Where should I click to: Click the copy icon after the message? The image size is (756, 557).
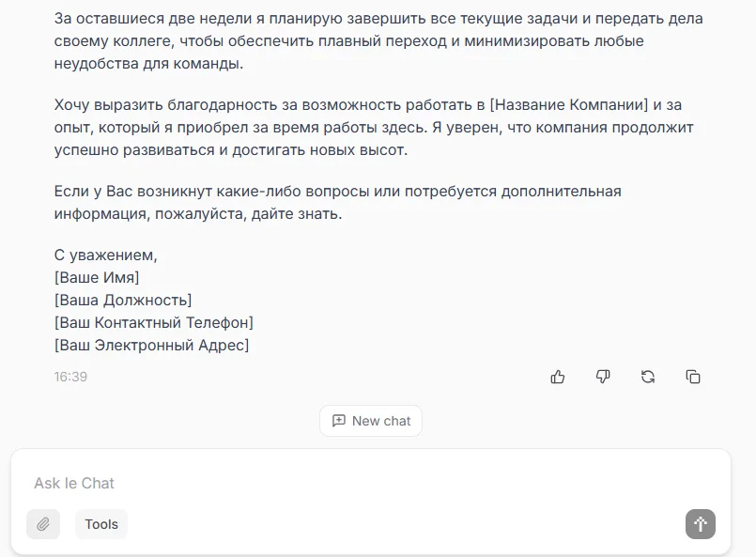tap(693, 377)
